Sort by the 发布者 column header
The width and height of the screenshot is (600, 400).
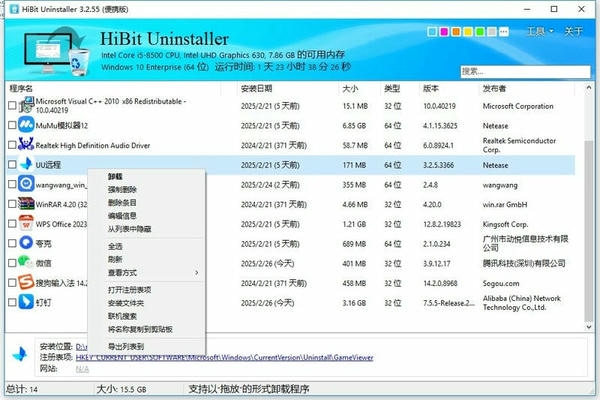494,88
